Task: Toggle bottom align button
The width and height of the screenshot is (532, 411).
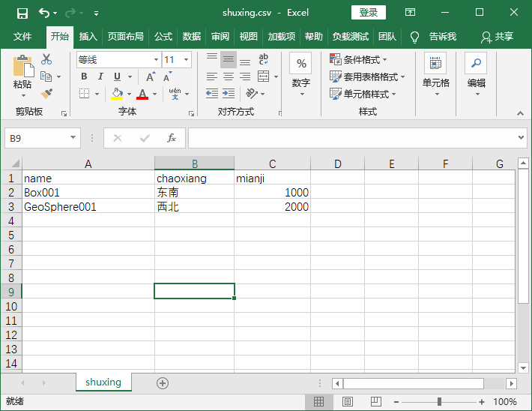Action: point(244,60)
